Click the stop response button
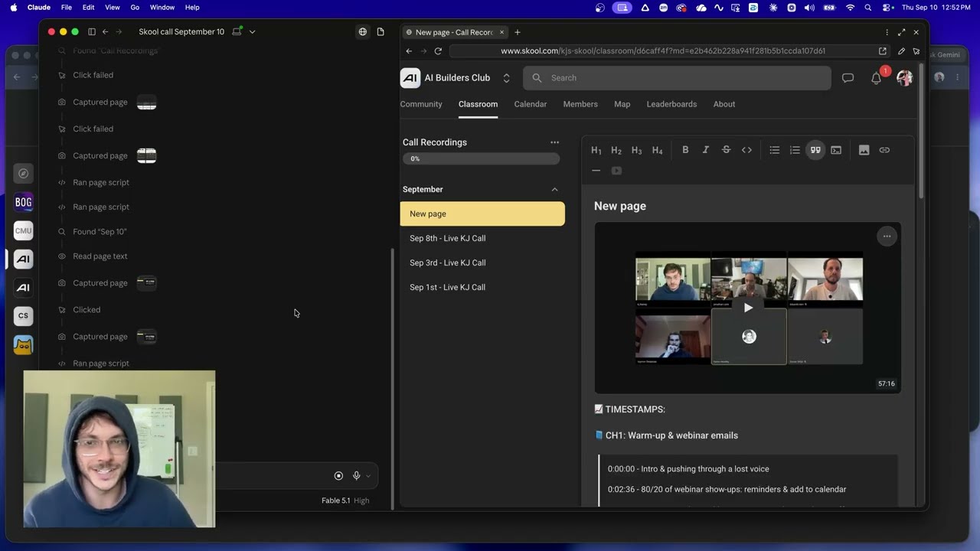980x551 pixels. click(x=338, y=476)
